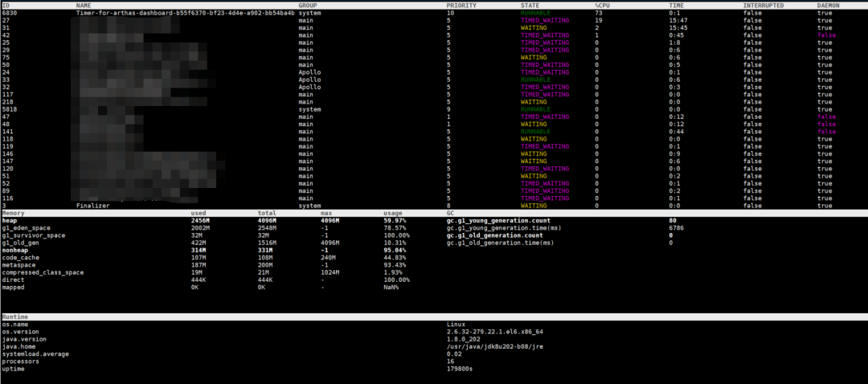The height and width of the screenshot is (384, 868).
Task: Click the INTERRUPTED column header
Action: pyautogui.click(x=764, y=5)
